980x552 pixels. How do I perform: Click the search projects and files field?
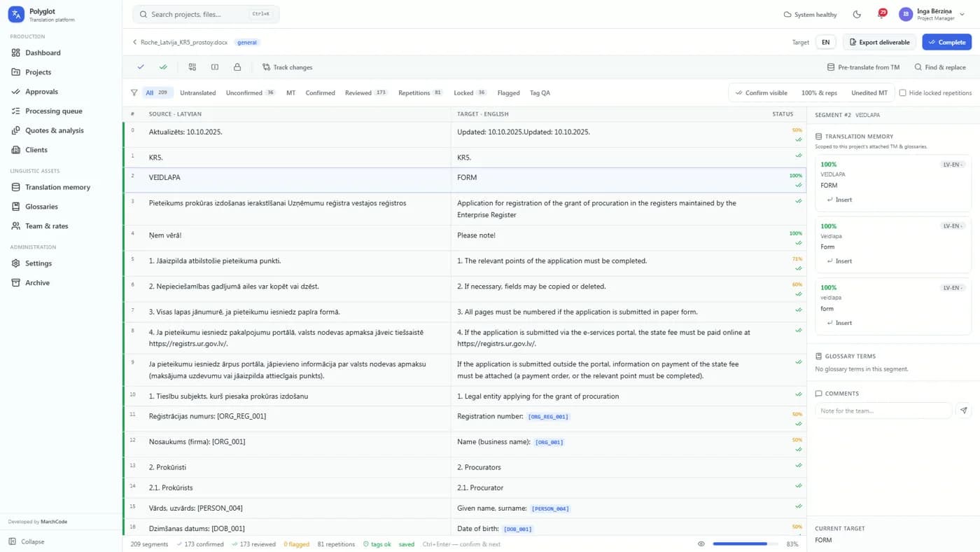(206, 14)
